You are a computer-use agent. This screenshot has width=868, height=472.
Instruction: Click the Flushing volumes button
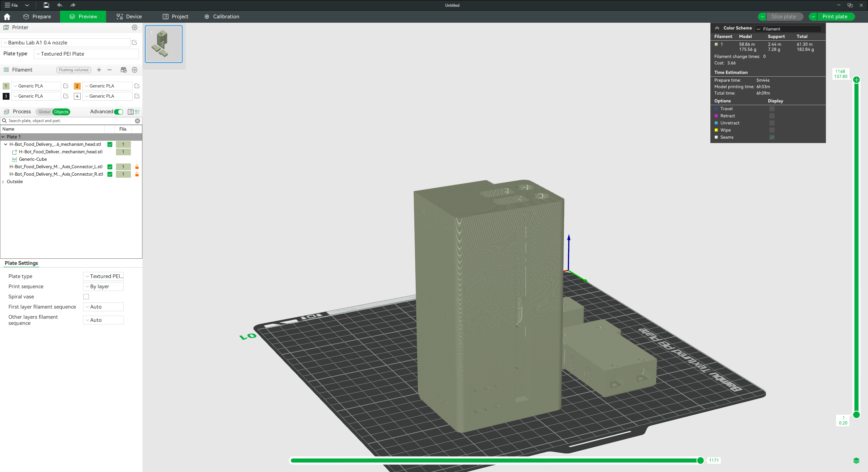(74, 70)
